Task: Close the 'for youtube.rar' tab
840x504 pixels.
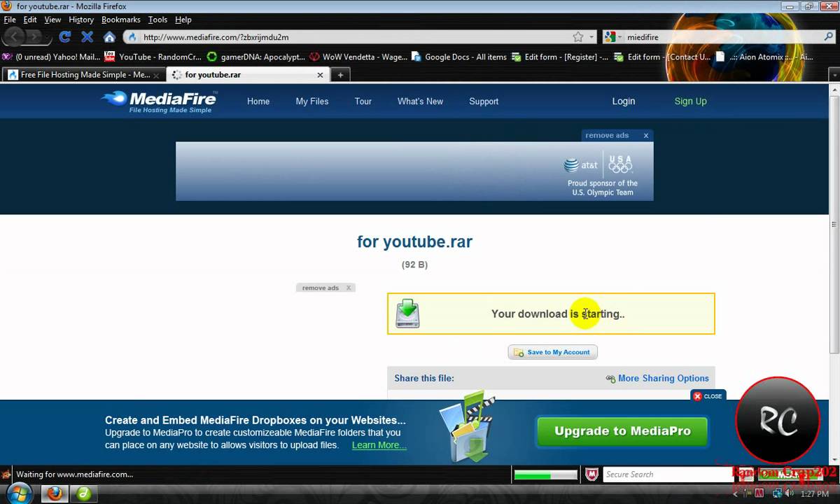Action: coord(321,75)
